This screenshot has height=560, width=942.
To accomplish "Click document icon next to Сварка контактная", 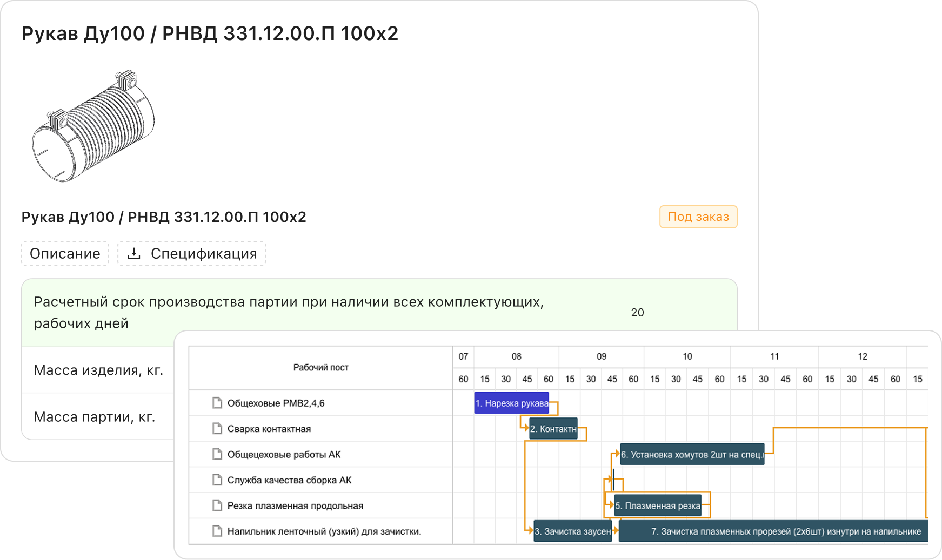I will click(x=217, y=429).
